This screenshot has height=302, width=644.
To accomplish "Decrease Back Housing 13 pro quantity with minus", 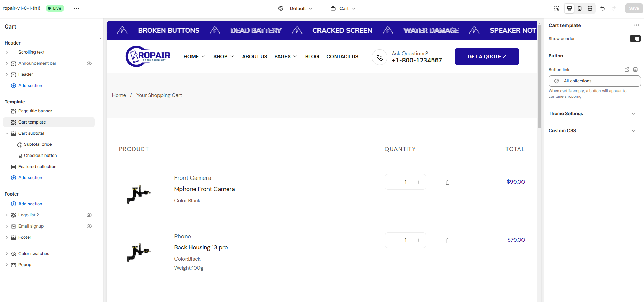I will pos(392,240).
